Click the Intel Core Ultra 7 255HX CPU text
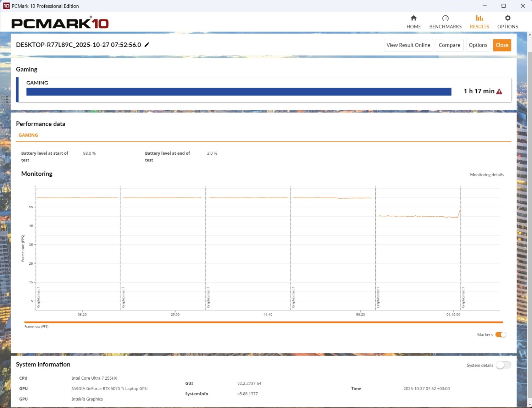Viewport: 532px width, 408px height. pyautogui.click(x=94, y=378)
